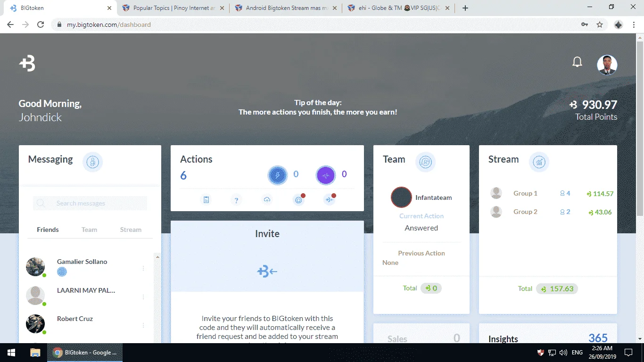Click the 930.97 Total Points balance

coord(593,105)
